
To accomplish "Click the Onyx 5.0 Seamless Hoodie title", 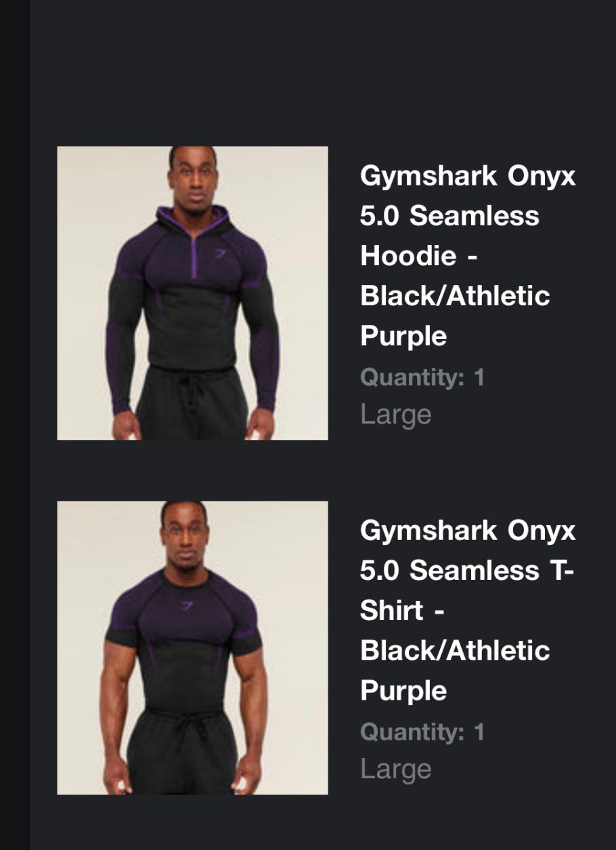I will click(x=468, y=256).
